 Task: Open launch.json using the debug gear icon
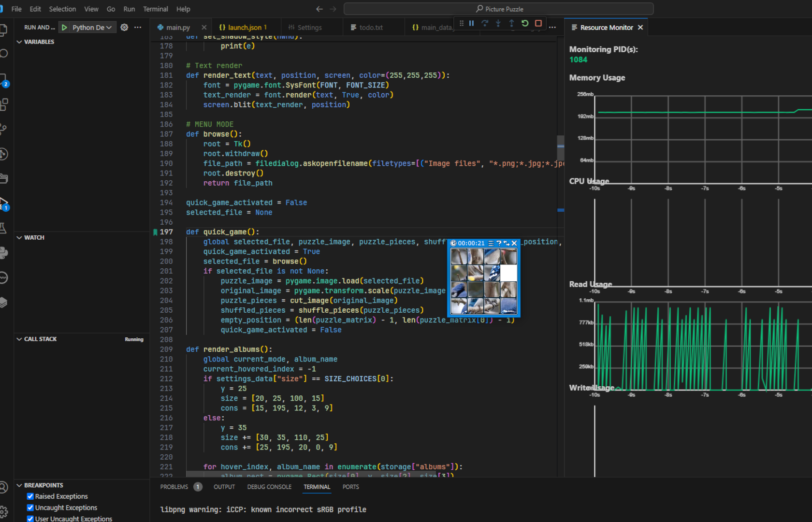[124, 28]
